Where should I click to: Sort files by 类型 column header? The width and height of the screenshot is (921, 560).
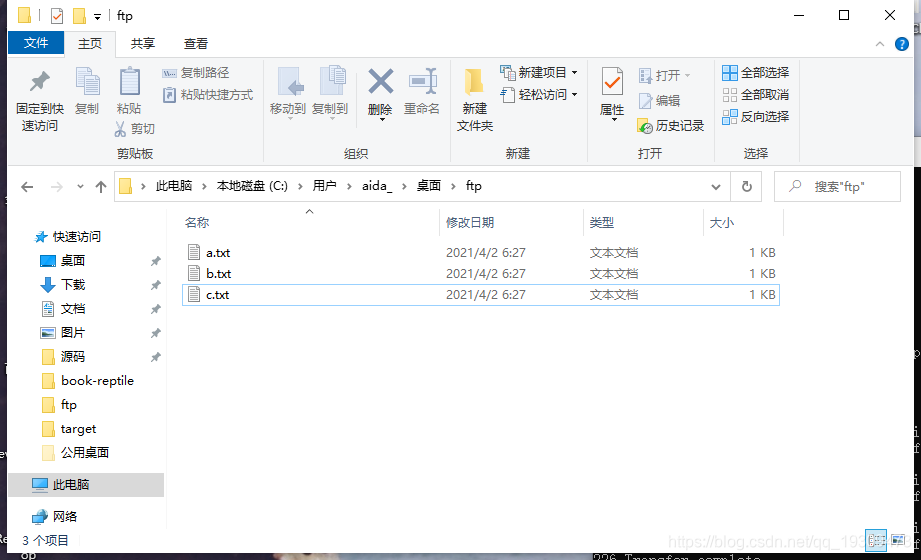[x=602, y=223]
